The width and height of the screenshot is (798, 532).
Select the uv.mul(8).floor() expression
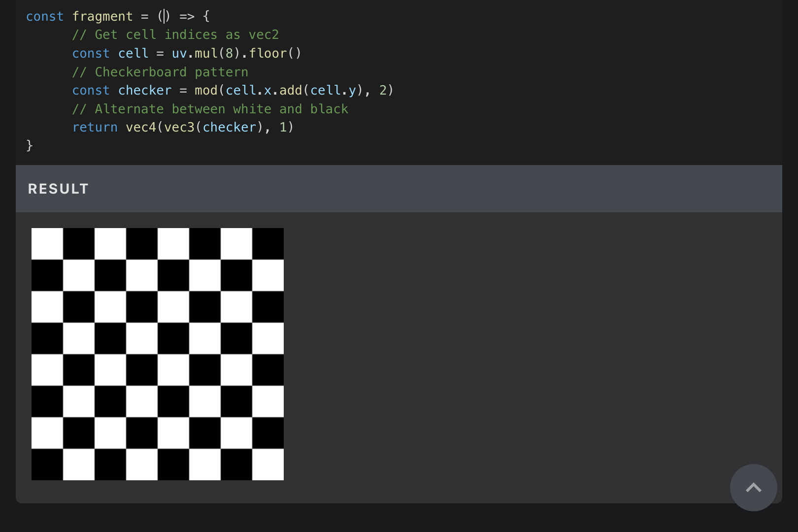(x=235, y=53)
